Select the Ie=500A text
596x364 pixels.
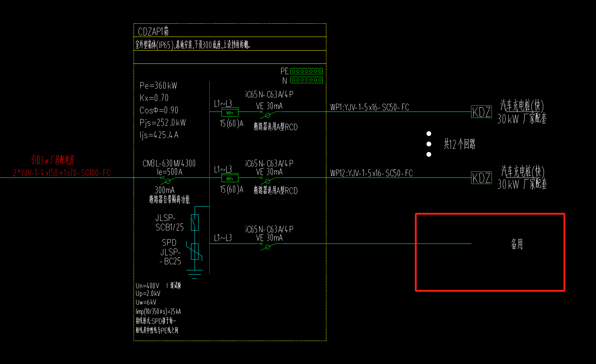(169, 172)
